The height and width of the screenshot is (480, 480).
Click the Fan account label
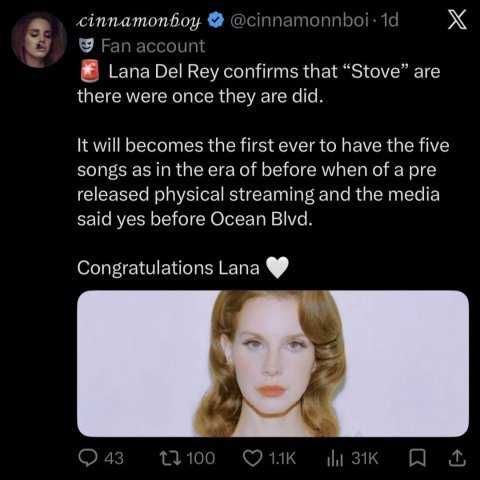tap(153, 46)
